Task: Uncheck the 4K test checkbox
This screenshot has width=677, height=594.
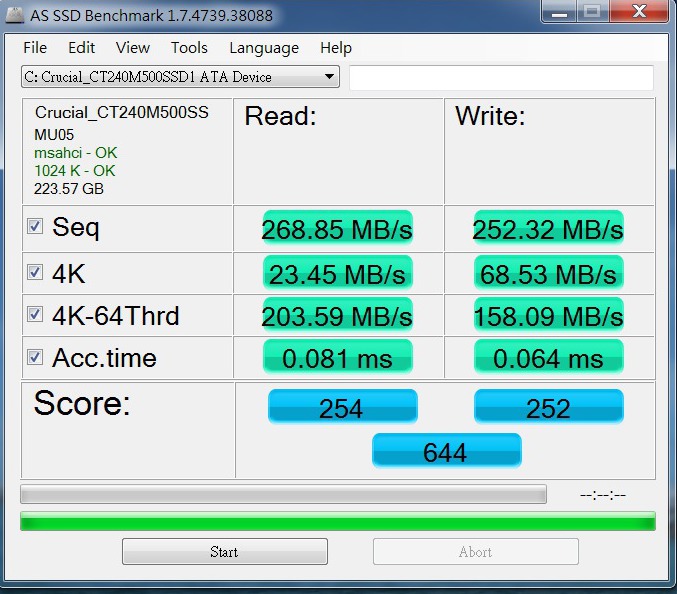Action: [35, 272]
